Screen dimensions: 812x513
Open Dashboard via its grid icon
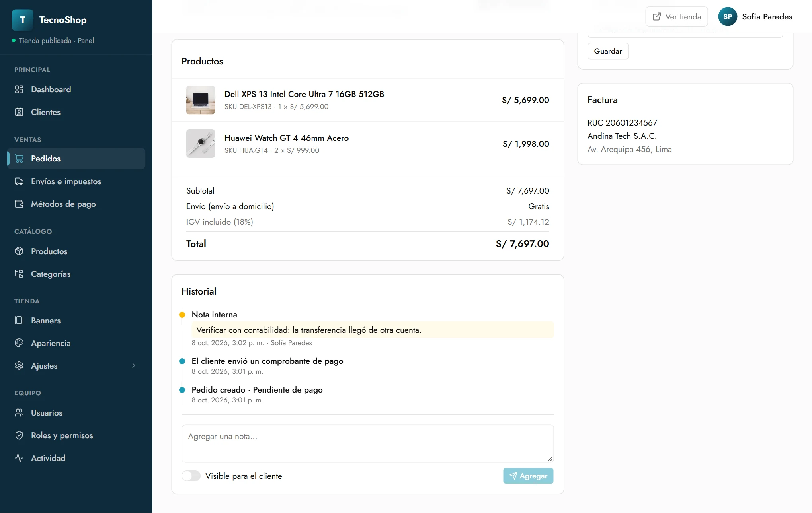point(19,89)
